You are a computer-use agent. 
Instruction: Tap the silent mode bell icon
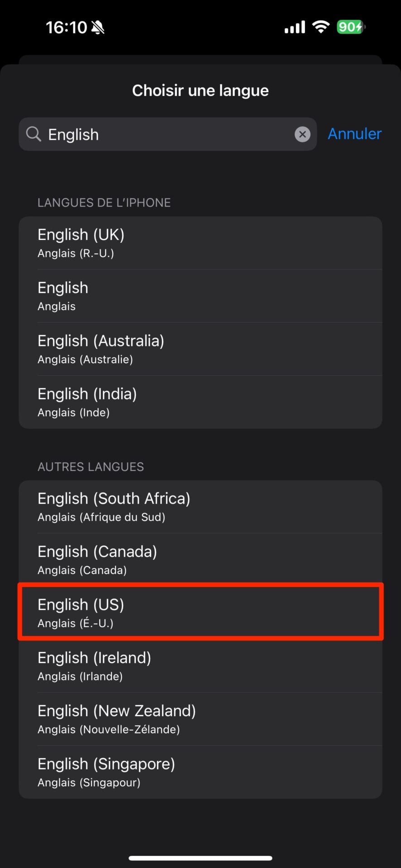coord(98,28)
